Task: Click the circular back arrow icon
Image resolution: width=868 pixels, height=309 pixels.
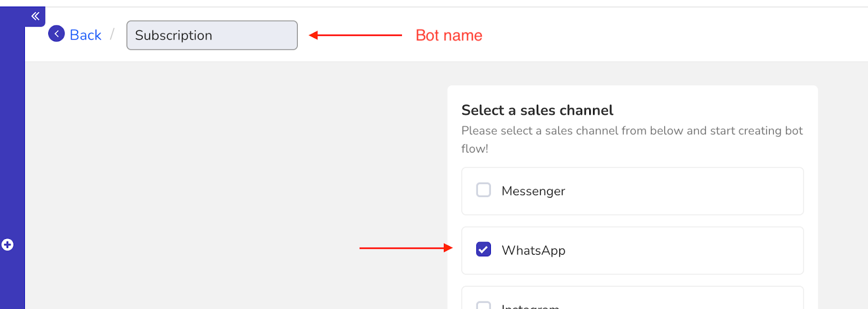Action: 56,34
